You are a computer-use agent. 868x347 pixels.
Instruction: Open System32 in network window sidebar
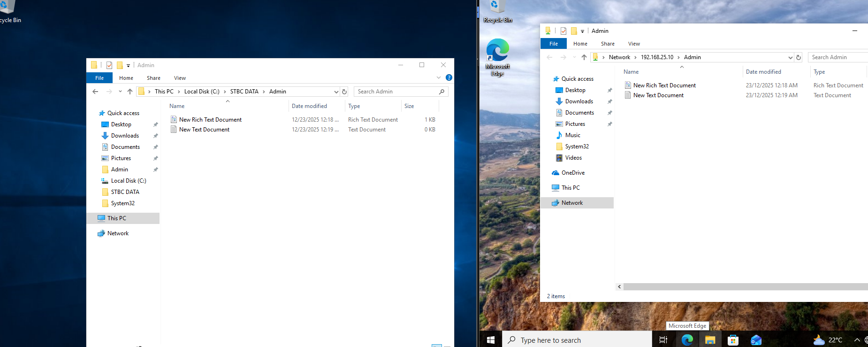(x=578, y=147)
